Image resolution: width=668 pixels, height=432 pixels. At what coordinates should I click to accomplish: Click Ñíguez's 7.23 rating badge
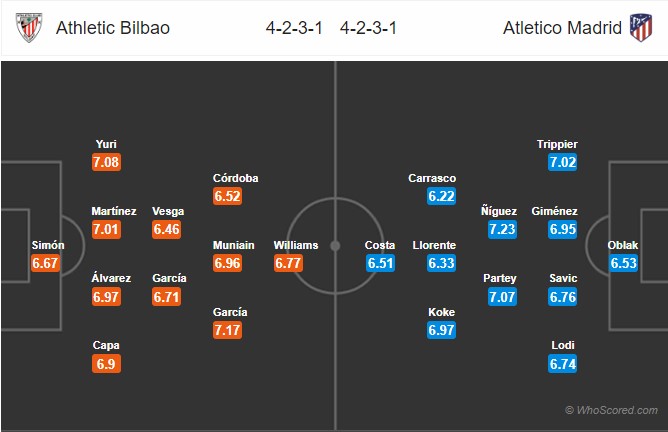coord(503,229)
